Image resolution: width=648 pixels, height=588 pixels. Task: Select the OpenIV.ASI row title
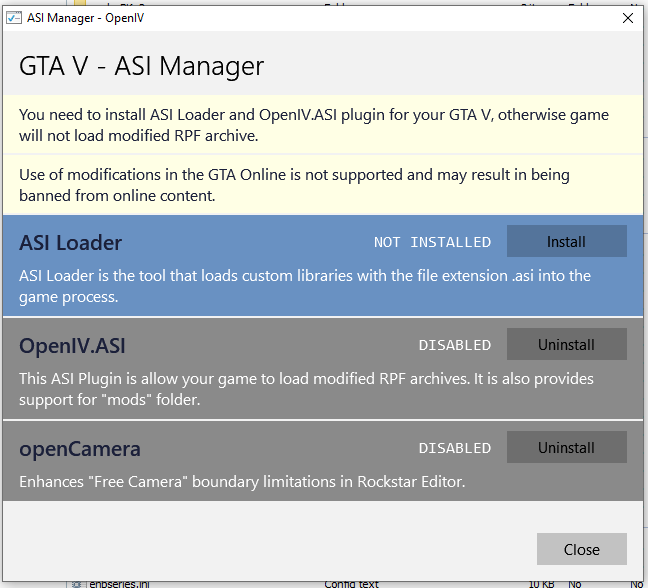72,345
